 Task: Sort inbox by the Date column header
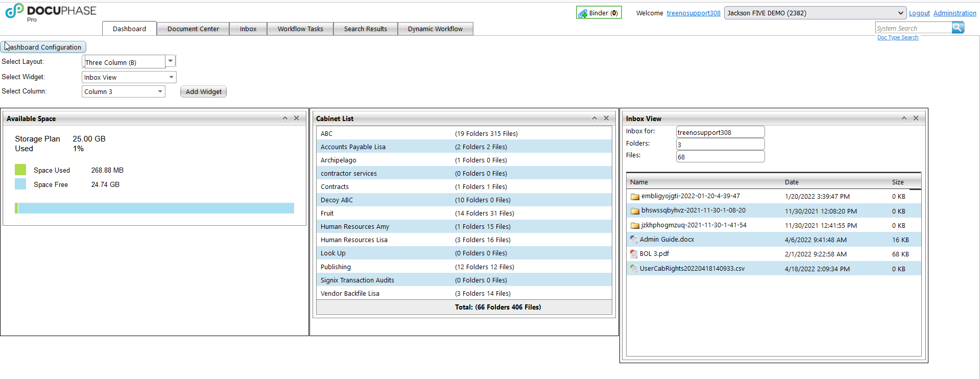(x=792, y=182)
